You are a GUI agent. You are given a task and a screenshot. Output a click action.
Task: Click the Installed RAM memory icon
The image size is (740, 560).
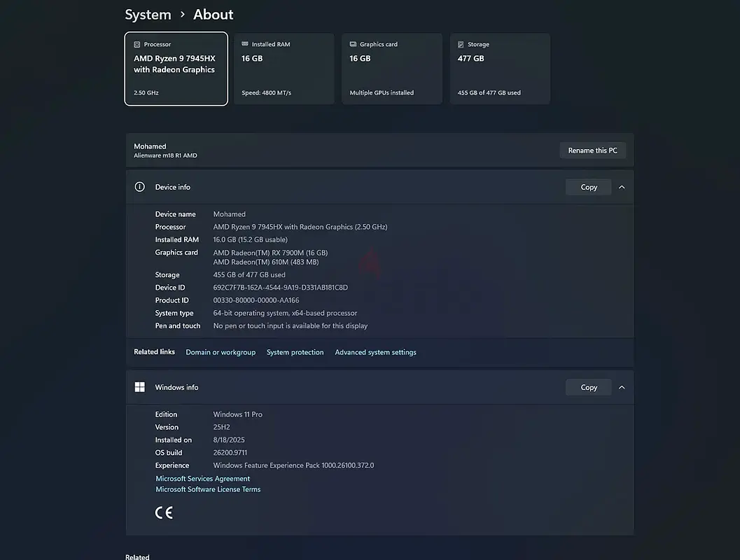[x=245, y=44]
